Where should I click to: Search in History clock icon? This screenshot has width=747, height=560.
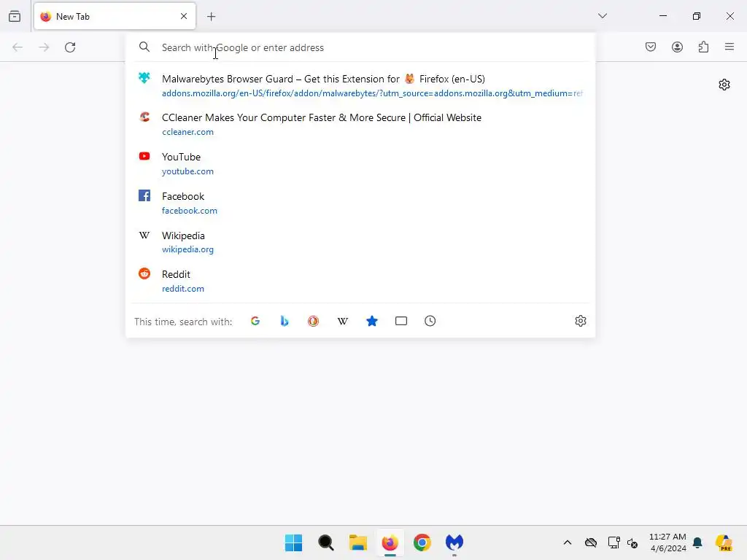[430, 321]
